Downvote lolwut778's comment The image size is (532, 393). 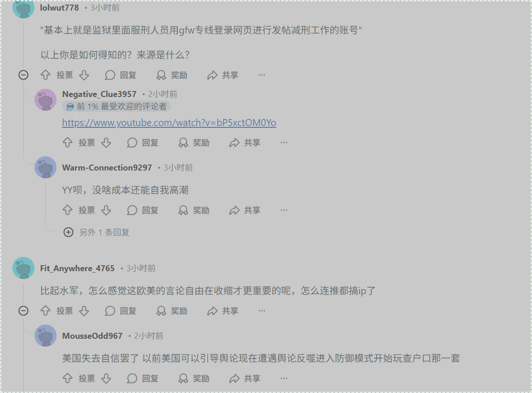(x=84, y=74)
